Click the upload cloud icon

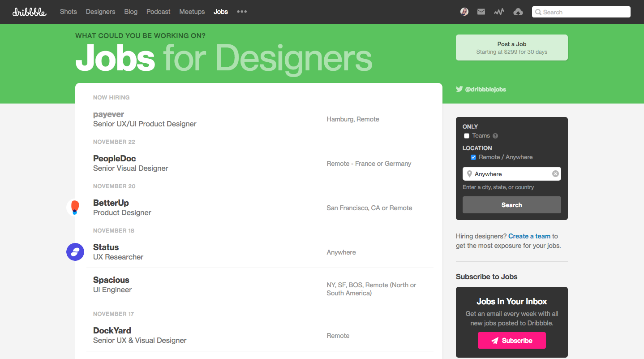tap(518, 12)
